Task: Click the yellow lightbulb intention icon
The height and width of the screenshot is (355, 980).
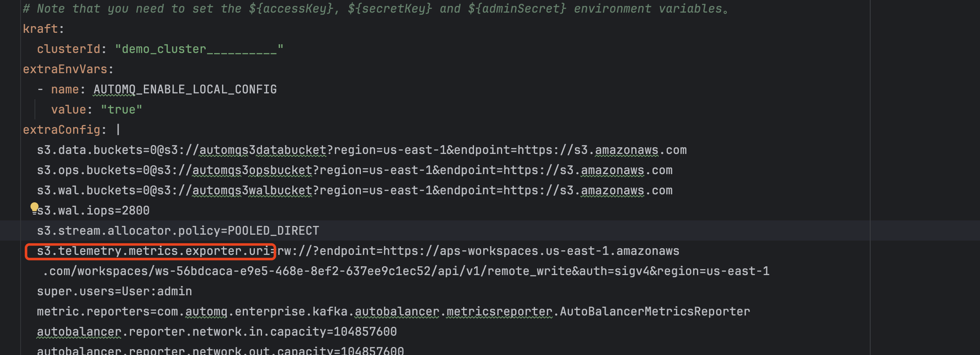Action: coord(34,208)
